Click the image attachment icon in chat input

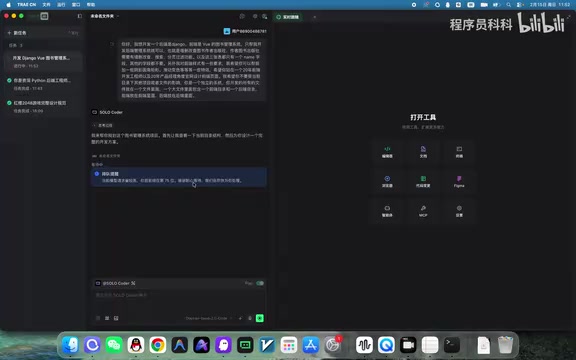[116, 318]
